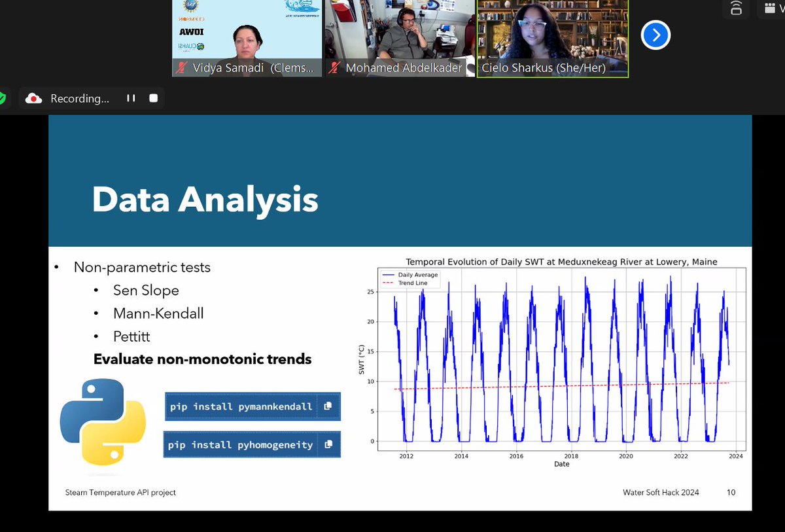Click the cloud recording indicator icon

tap(33, 98)
